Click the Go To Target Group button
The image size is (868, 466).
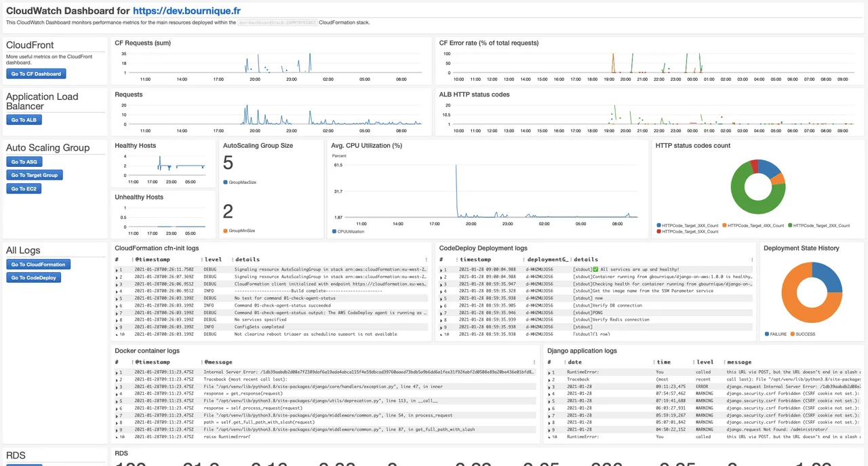35,175
